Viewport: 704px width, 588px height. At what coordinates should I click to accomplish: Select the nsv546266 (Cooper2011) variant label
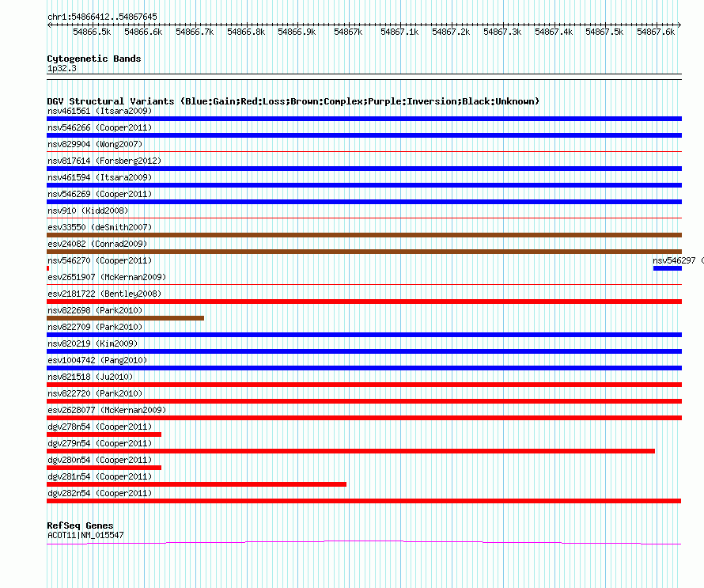100,127
